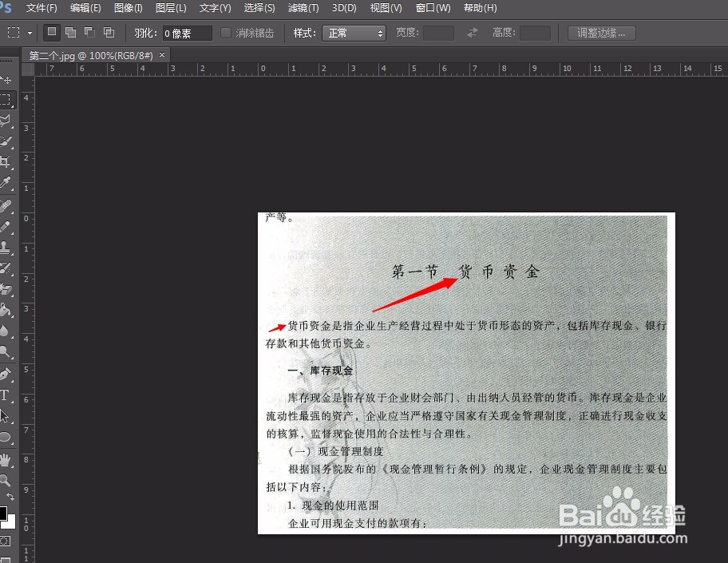728x563 pixels.
Task: Toggle Add to selection mode
Action: pos(71,31)
